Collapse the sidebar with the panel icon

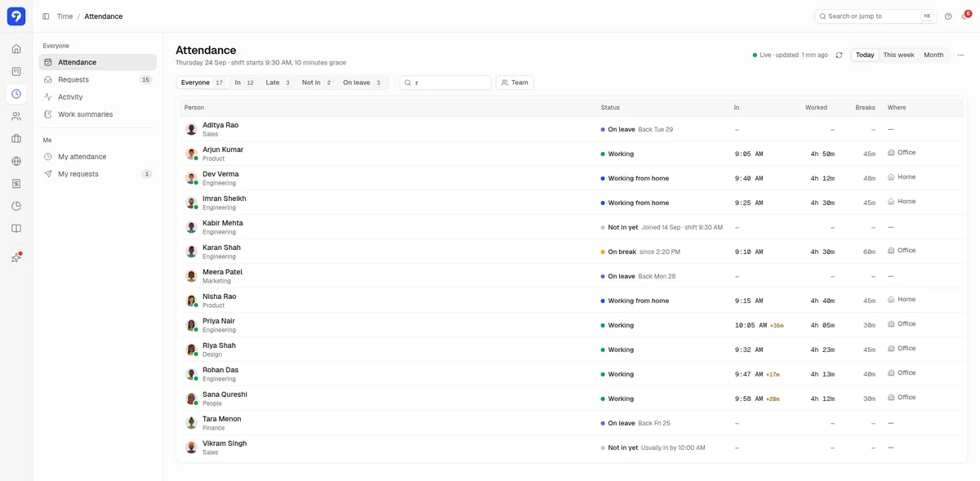[46, 16]
